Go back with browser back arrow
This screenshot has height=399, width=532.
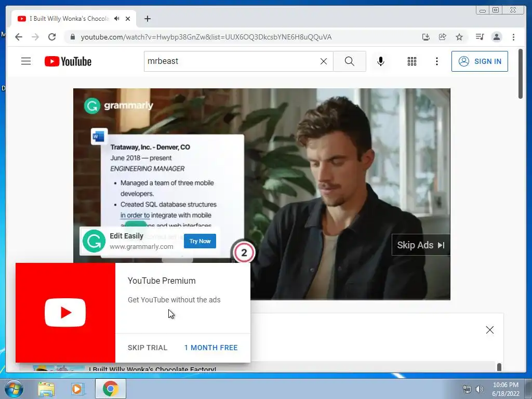click(19, 37)
